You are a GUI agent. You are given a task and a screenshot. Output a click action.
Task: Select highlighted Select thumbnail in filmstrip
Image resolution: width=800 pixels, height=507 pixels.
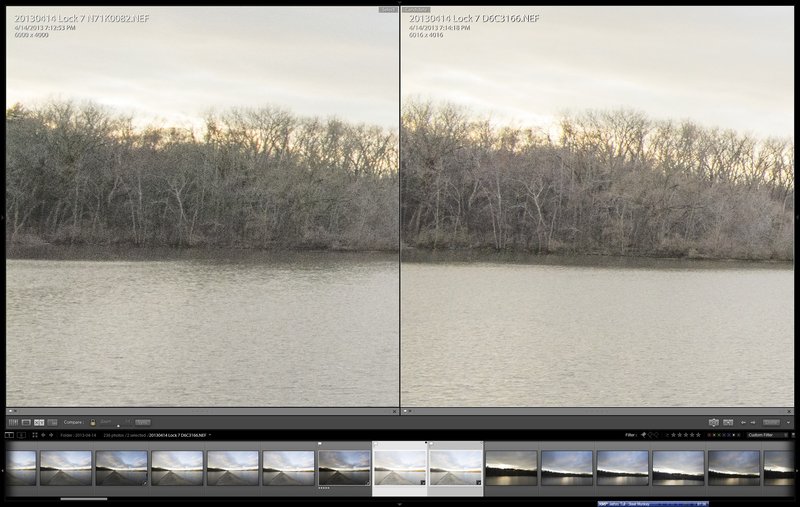coord(399,468)
